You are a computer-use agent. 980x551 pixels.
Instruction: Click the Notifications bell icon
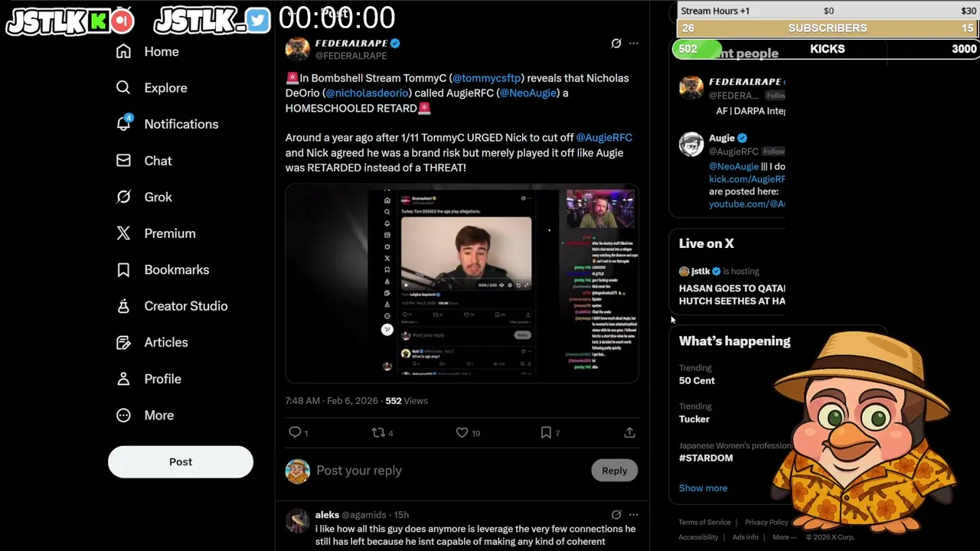(123, 124)
